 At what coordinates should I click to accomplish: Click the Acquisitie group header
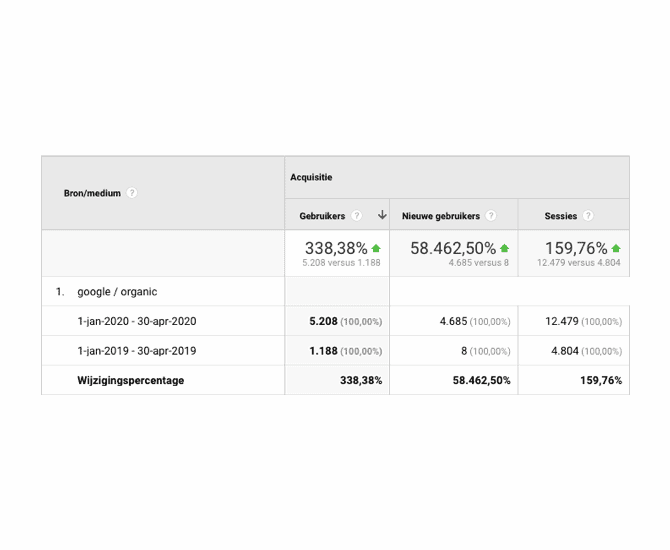pyautogui.click(x=311, y=178)
